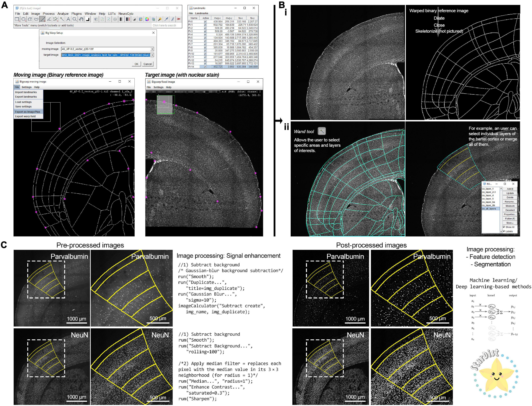Select the blue brush tool icon
Viewport: 532px width, 406px height.
coord(172,19)
